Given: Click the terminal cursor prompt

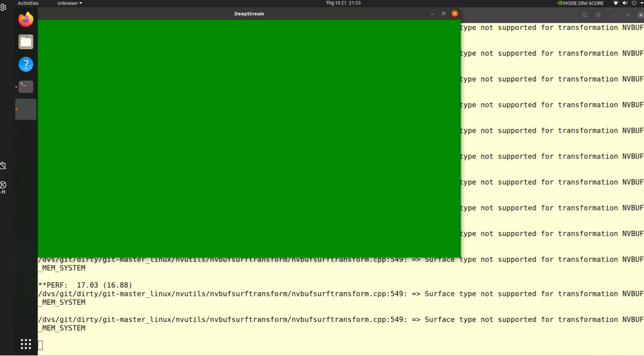Looking at the screenshot, I should click(40, 345).
